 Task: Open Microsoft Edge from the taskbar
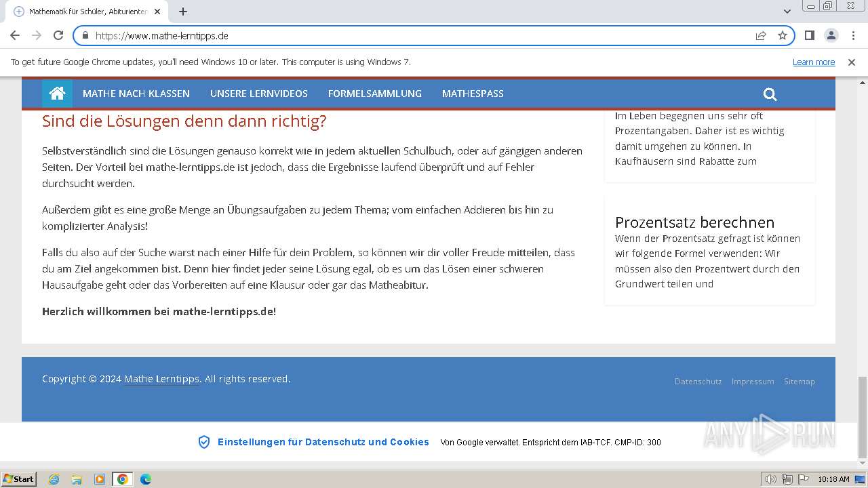146,479
